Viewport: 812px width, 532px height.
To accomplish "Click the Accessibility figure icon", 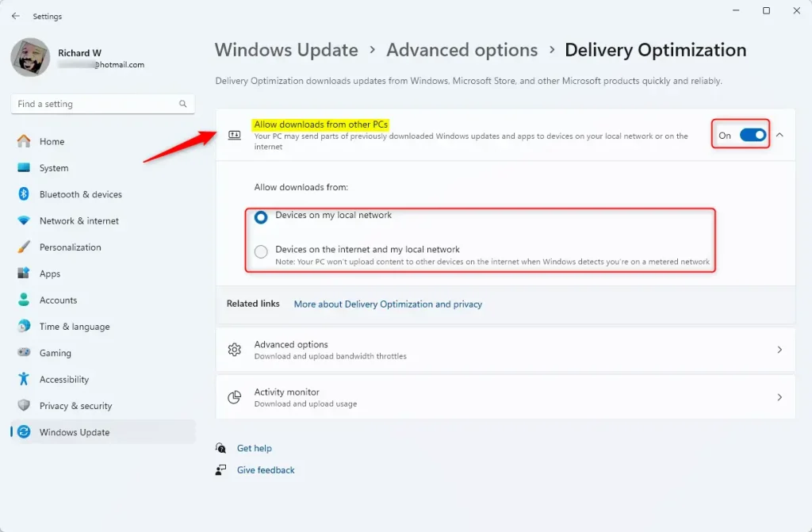I will tap(24, 379).
